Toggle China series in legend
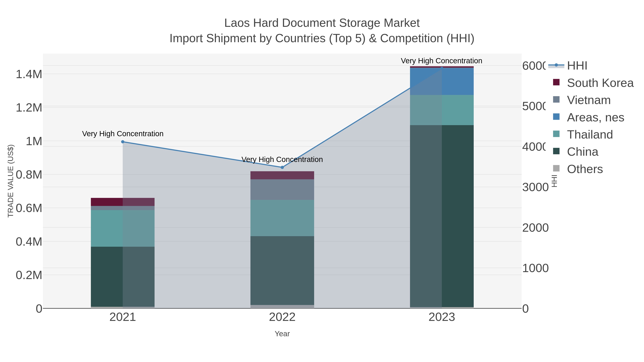The image size is (644, 362). pyautogui.click(x=575, y=152)
